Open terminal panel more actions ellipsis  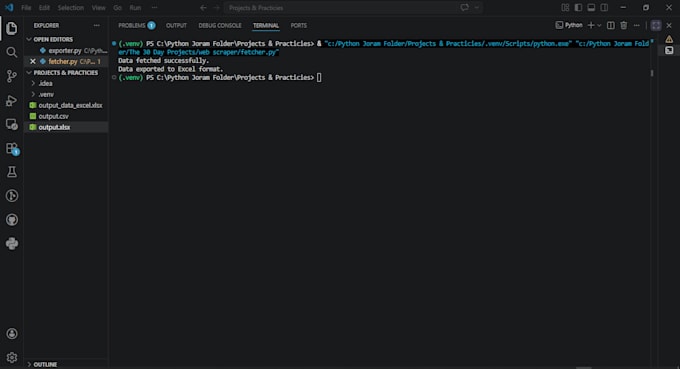(x=637, y=26)
